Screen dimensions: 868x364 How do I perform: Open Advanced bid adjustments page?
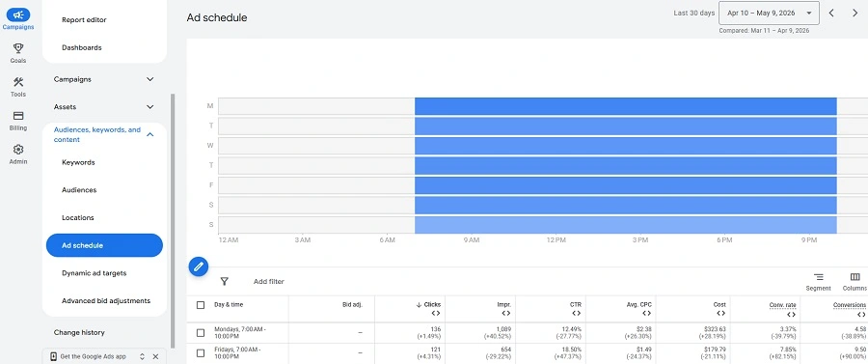pyautogui.click(x=106, y=301)
